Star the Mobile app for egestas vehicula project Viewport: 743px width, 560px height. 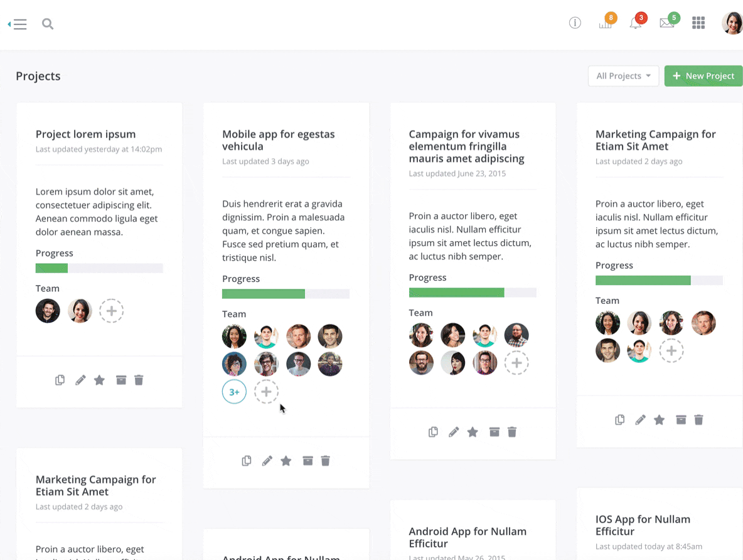(x=286, y=461)
